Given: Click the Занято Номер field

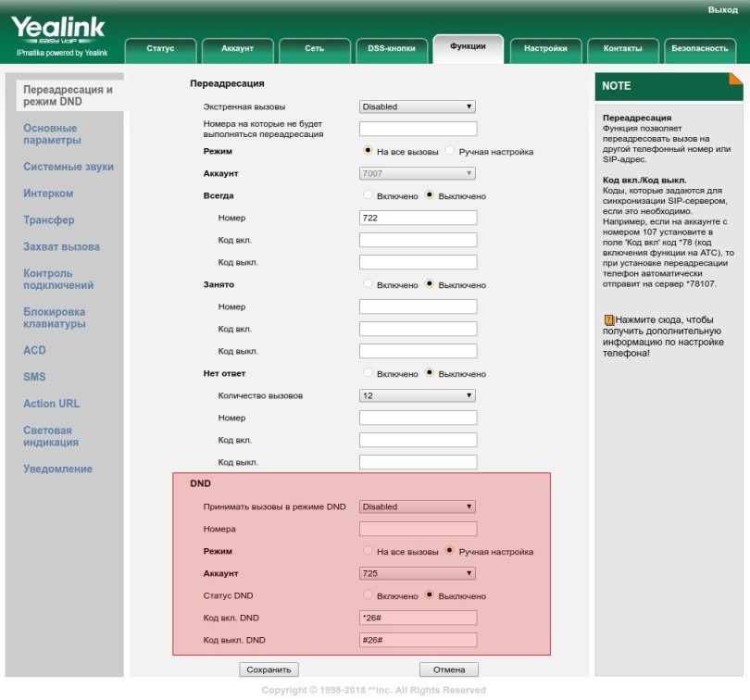Looking at the screenshot, I should coord(418,306).
